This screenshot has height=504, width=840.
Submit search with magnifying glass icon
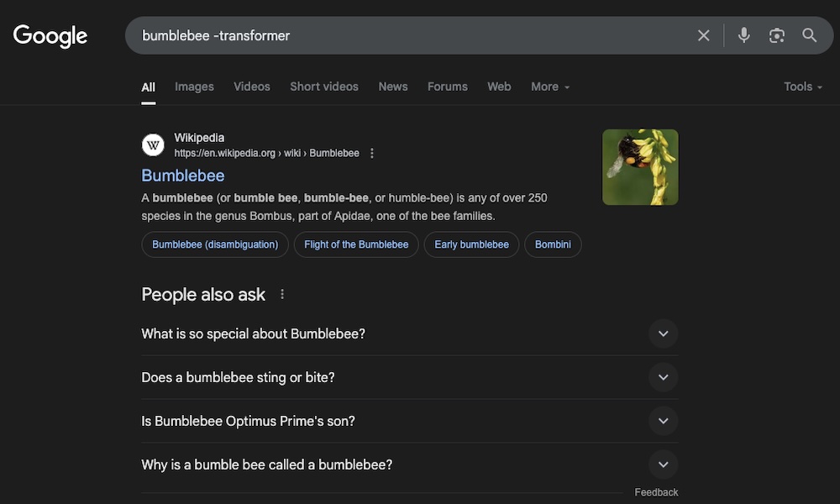(809, 35)
